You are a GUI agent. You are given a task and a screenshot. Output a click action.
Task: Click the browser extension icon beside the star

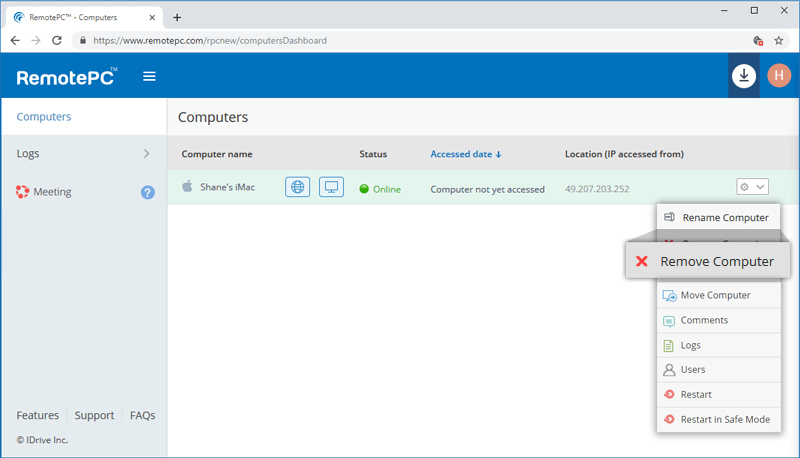(758, 41)
